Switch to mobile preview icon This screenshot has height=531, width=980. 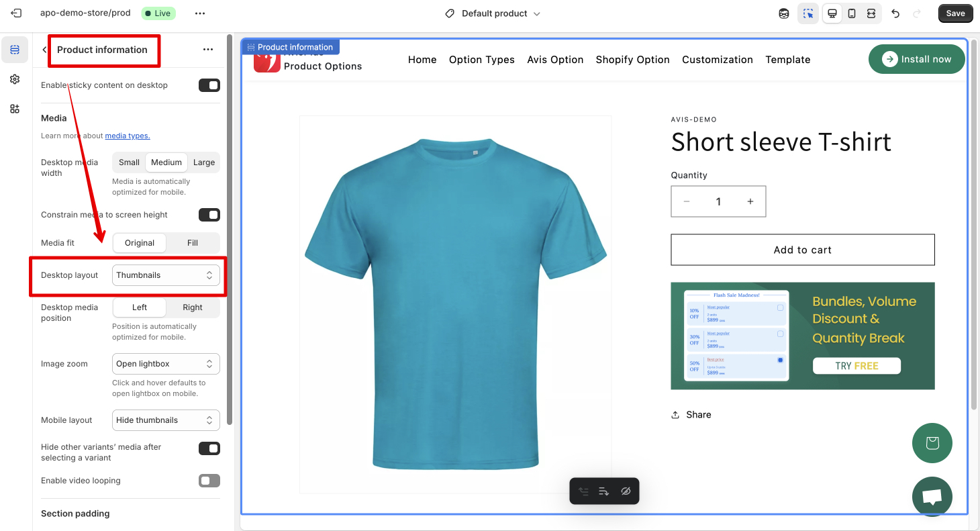[x=852, y=13]
